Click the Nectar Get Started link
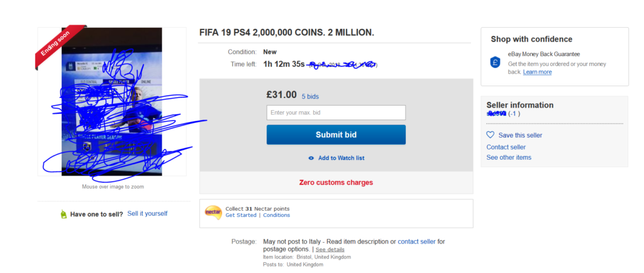This screenshot has height=273, width=644. (x=241, y=215)
